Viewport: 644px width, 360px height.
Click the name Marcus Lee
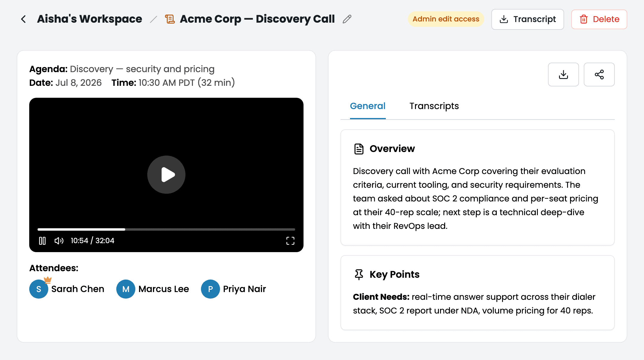point(164,289)
